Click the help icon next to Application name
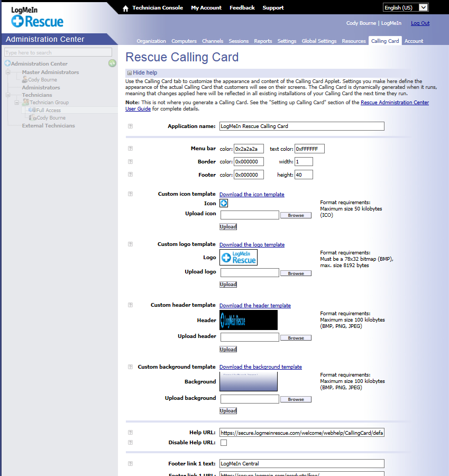Image resolution: width=449 pixels, height=476 pixels. 130,126
